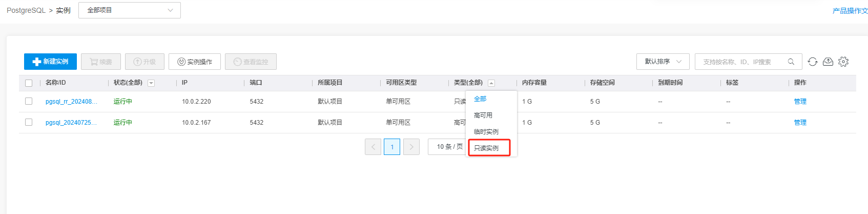The image size is (868, 214).
Task: Click the refresh list icon
Action: 812,62
